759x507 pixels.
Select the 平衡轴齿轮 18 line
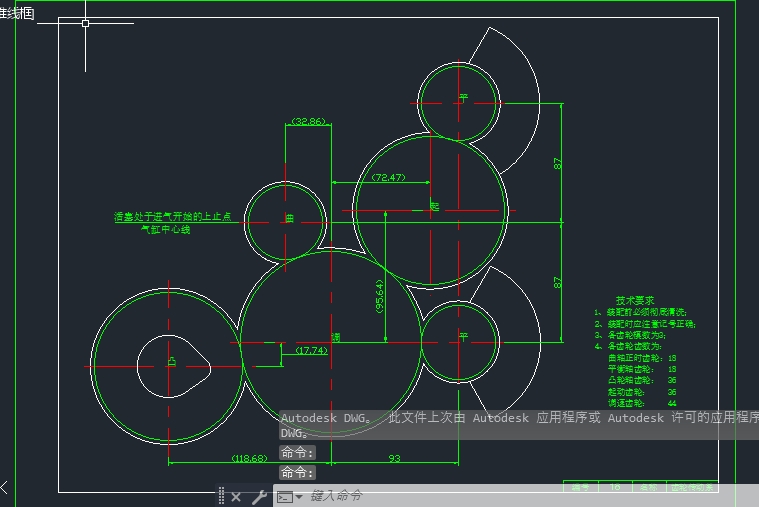click(642, 369)
